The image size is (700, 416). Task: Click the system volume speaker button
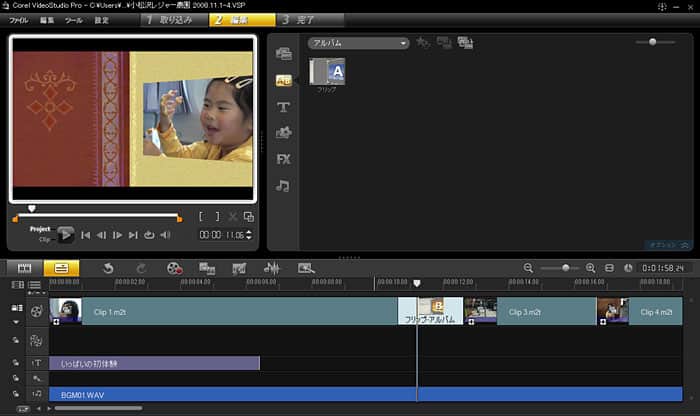pos(165,235)
